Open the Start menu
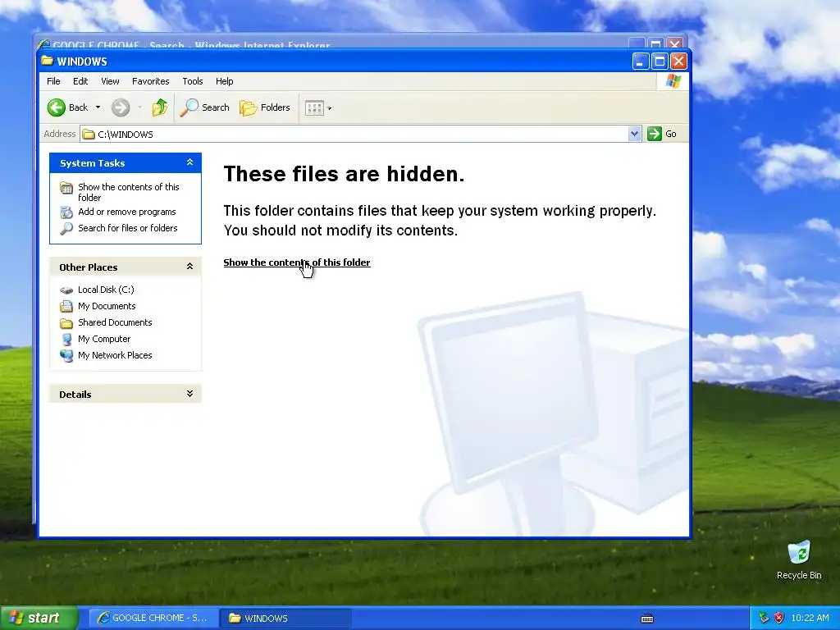Screen dimensions: 840x630 (x=39, y=619)
